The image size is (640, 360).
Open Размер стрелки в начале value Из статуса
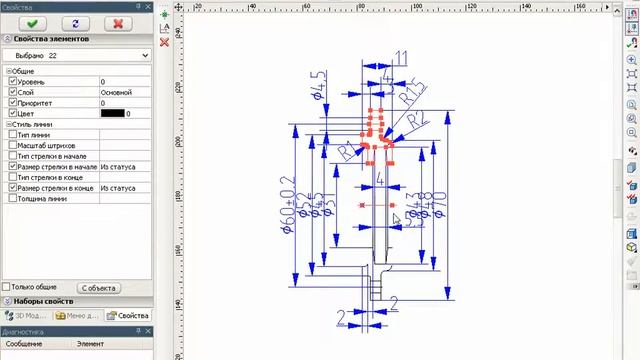point(125,167)
